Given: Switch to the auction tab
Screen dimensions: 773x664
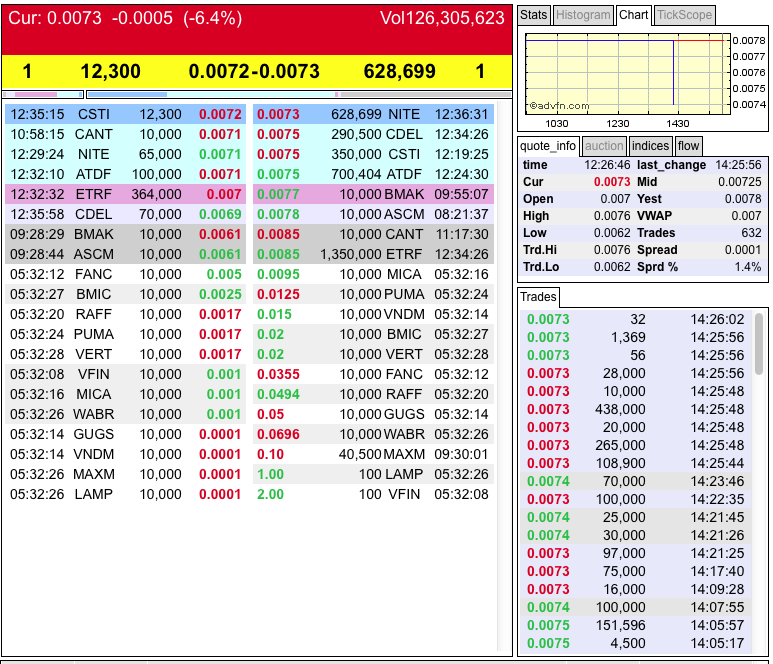Looking at the screenshot, I should (x=603, y=146).
